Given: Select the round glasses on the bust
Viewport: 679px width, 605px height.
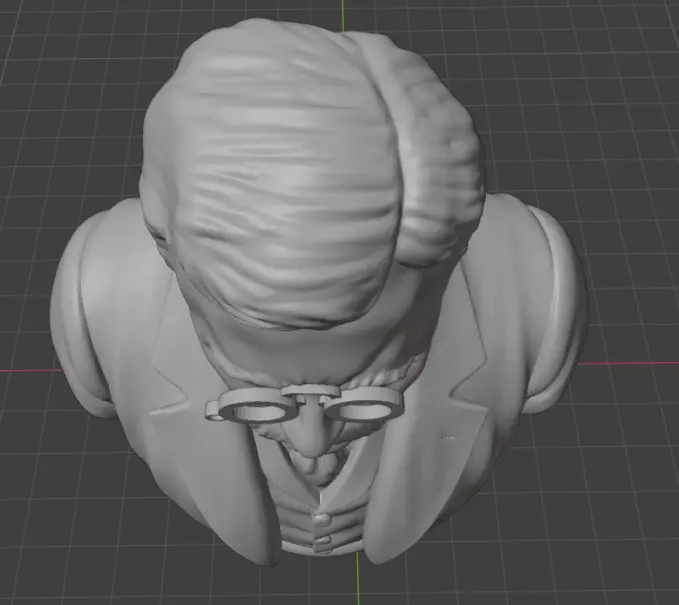Looking at the screenshot, I should [x=305, y=404].
